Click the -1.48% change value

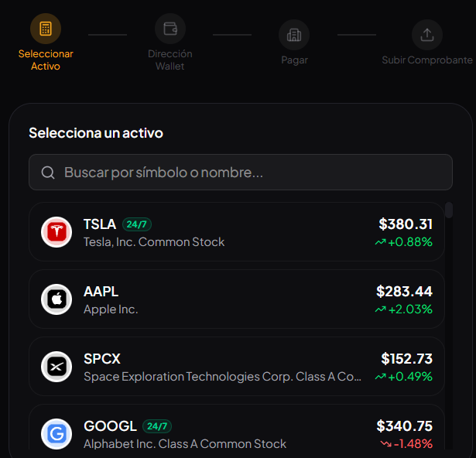coord(413,444)
